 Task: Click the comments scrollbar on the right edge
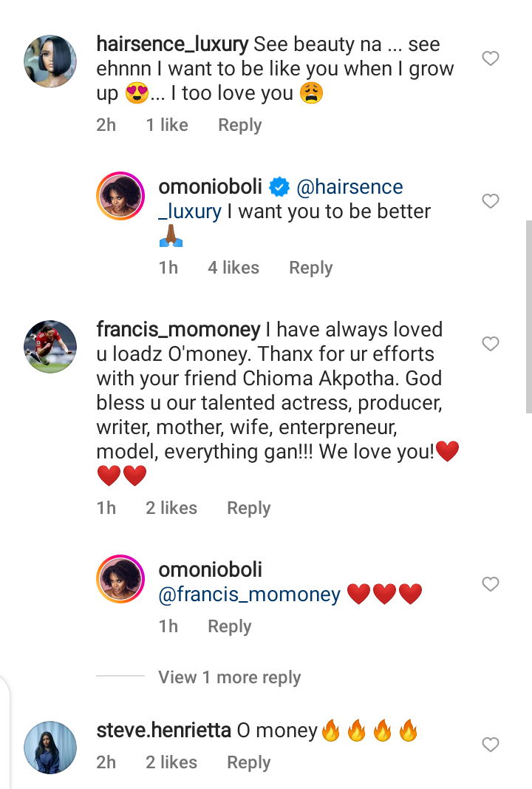[528, 316]
